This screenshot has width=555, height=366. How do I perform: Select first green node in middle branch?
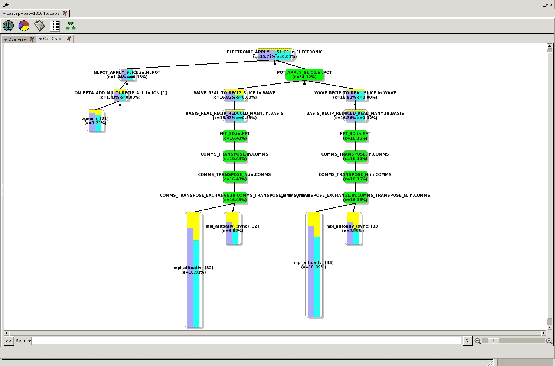235,136
